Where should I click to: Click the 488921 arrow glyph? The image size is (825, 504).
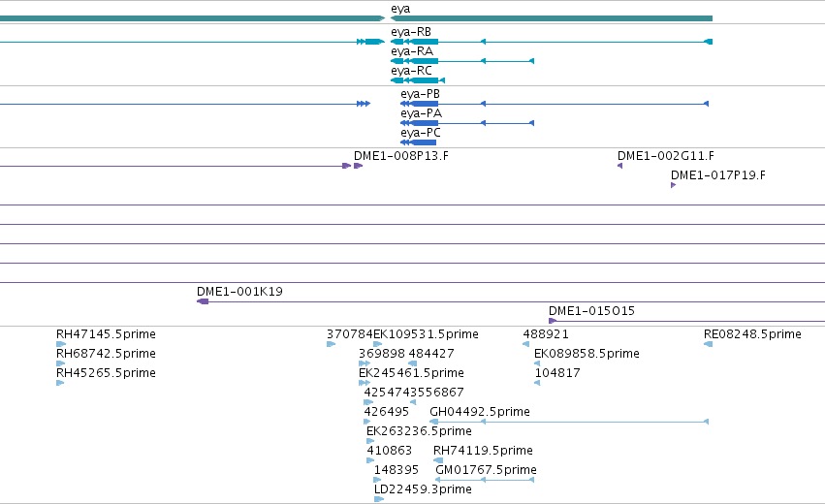(525, 344)
